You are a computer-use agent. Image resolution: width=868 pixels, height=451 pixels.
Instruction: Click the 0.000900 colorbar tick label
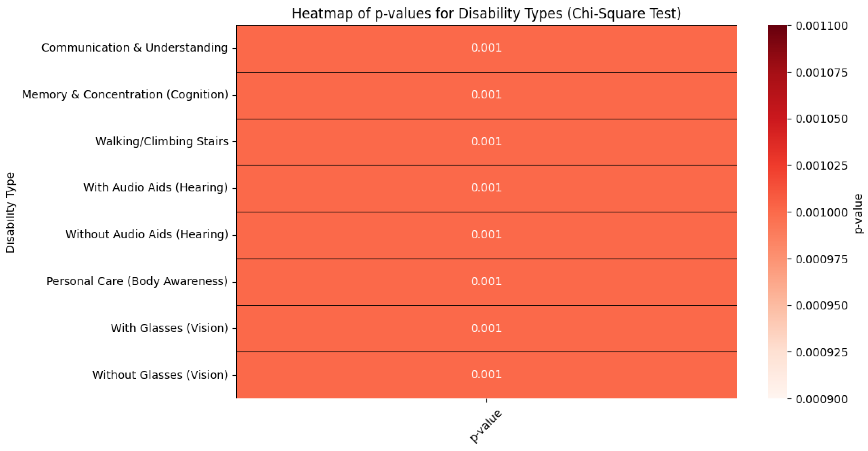(821, 399)
